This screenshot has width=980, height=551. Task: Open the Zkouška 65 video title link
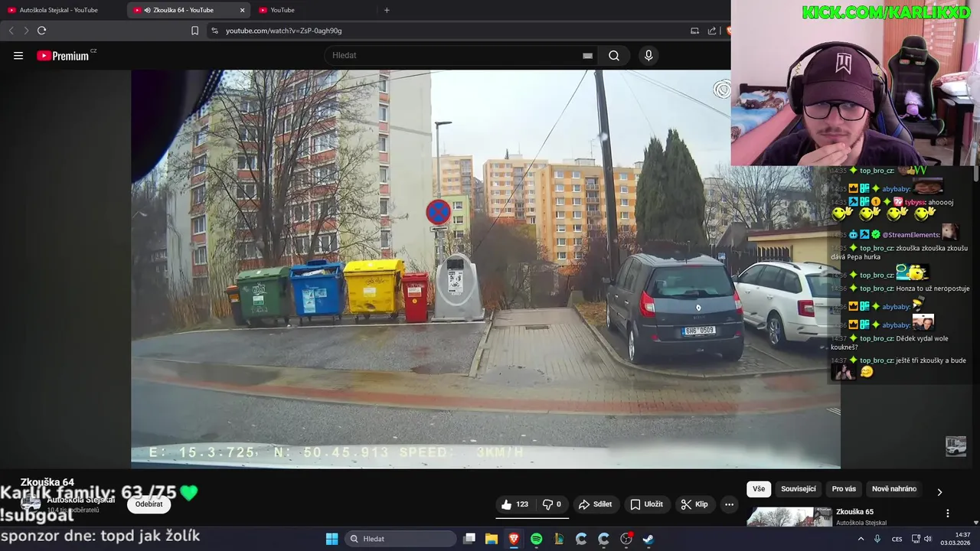pos(854,512)
